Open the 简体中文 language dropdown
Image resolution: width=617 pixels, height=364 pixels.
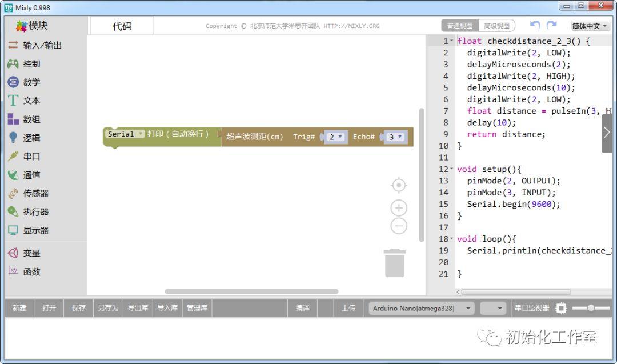[x=591, y=26]
